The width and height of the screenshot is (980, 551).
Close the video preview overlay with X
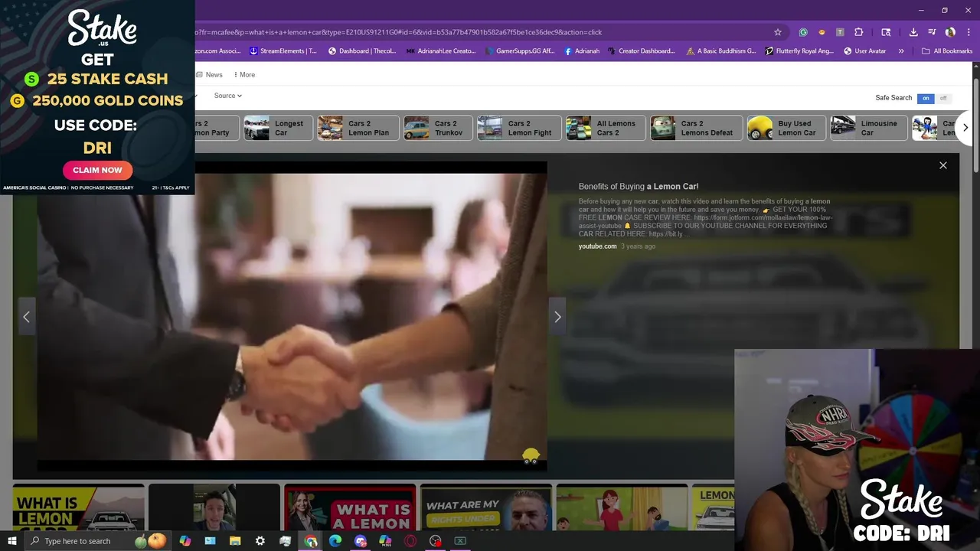point(943,165)
